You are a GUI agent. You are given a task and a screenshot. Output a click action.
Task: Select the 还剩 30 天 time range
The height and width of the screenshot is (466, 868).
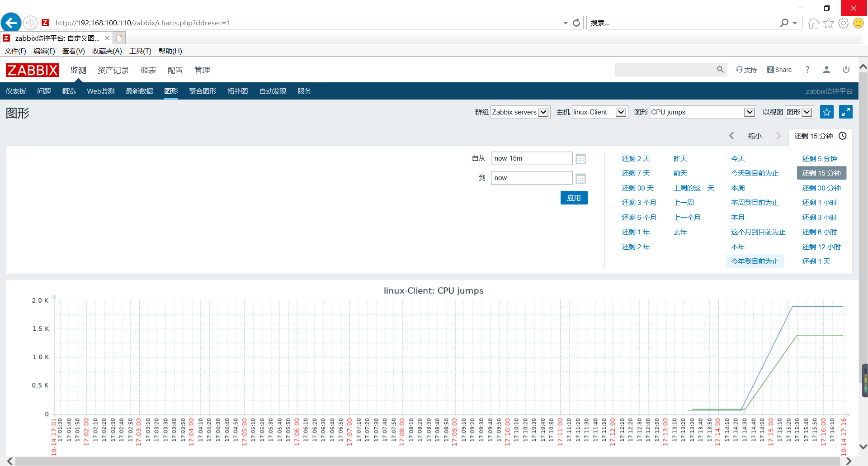pos(638,188)
